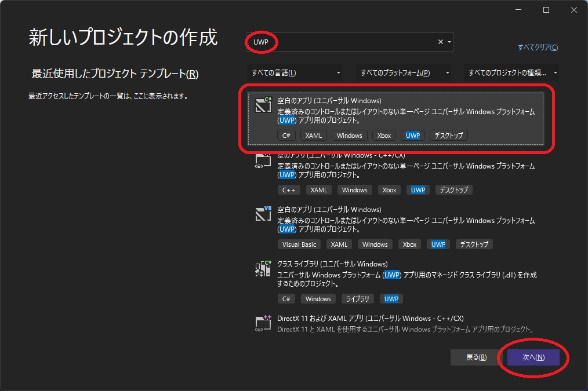
Task: Click the XAML tag on the C# template
Action: (x=314, y=136)
